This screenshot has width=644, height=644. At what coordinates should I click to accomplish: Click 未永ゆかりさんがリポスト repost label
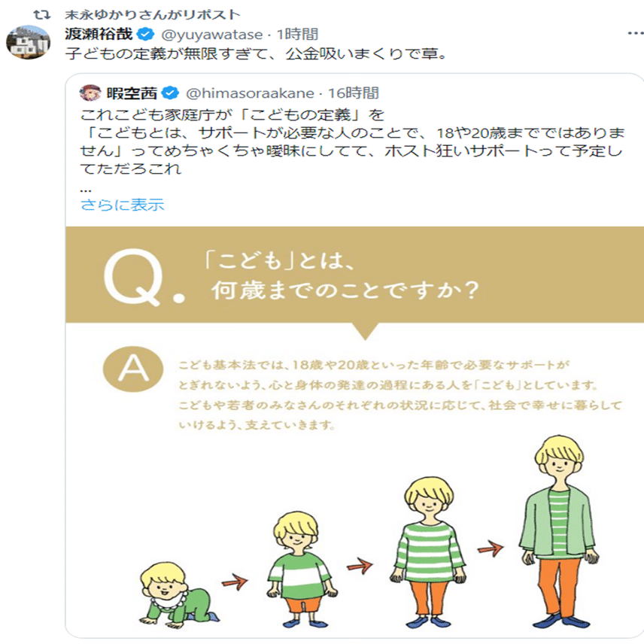(153, 15)
